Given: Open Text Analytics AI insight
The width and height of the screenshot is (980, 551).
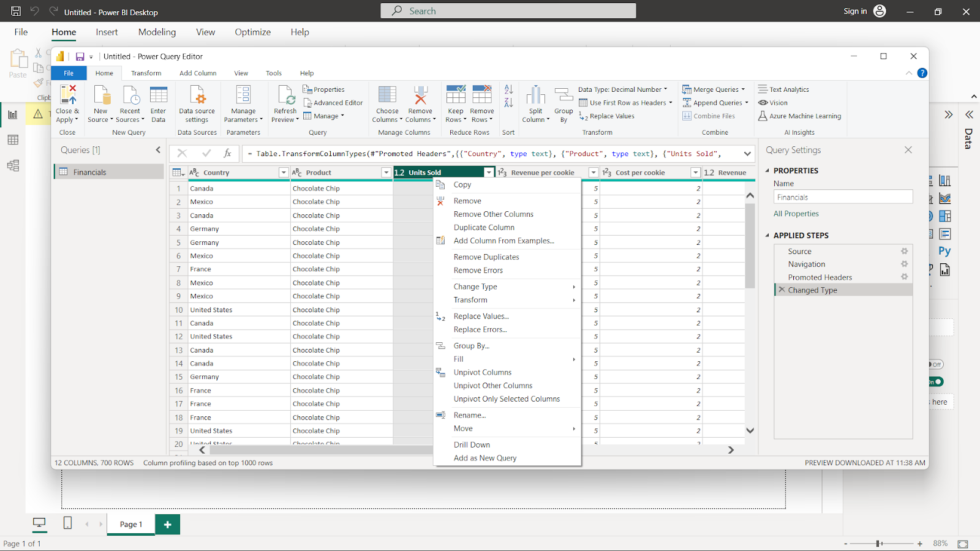Looking at the screenshot, I should [783, 89].
